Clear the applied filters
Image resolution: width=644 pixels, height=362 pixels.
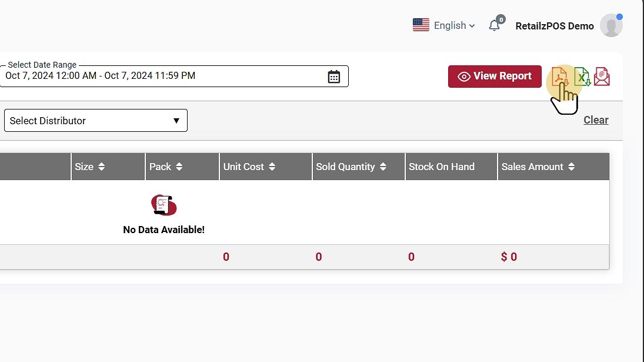click(x=596, y=120)
